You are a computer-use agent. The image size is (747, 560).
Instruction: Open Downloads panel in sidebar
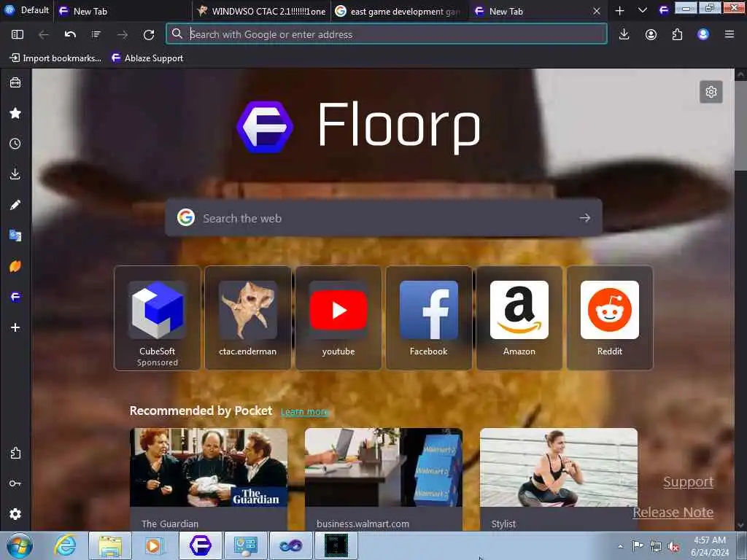click(15, 174)
